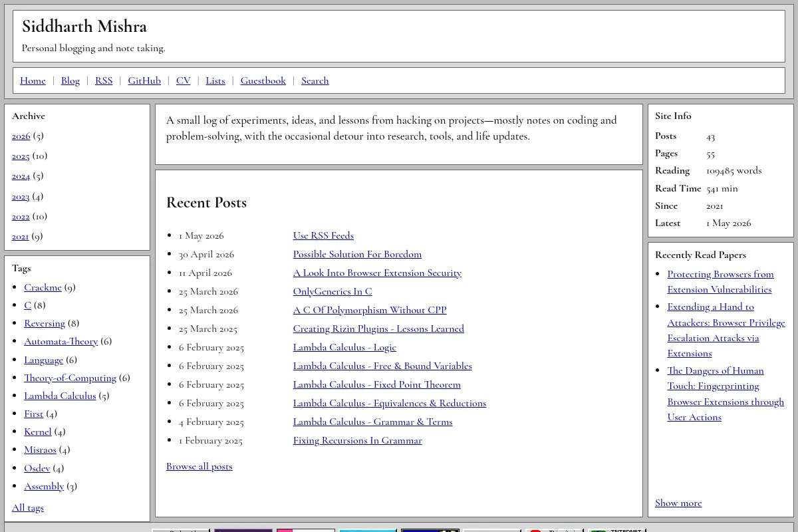View All tags

(x=28, y=507)
